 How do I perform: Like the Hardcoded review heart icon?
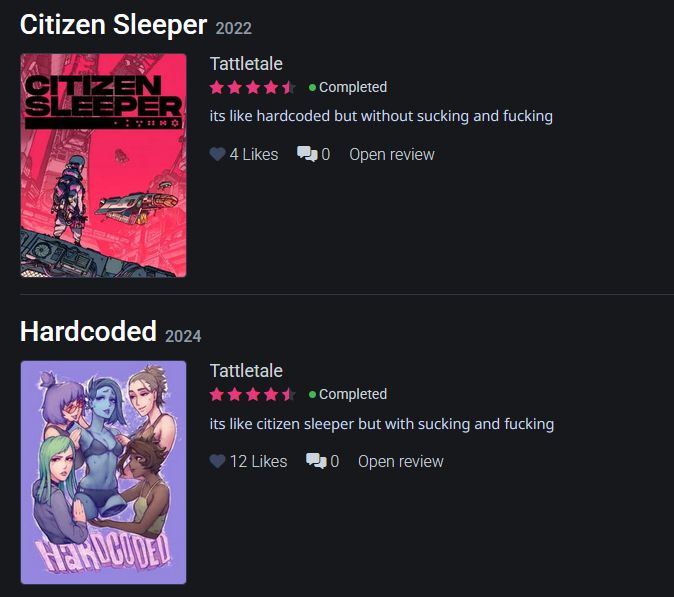(217, 461)
